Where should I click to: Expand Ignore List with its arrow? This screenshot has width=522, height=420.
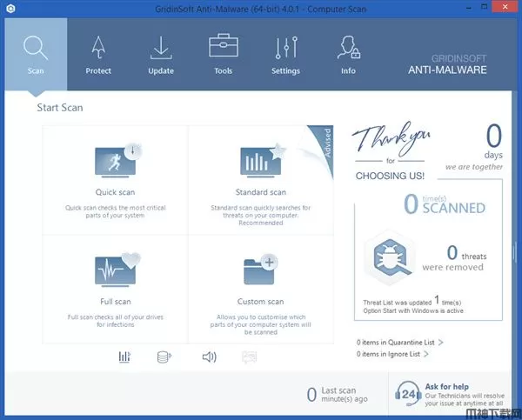coord(426,354)
